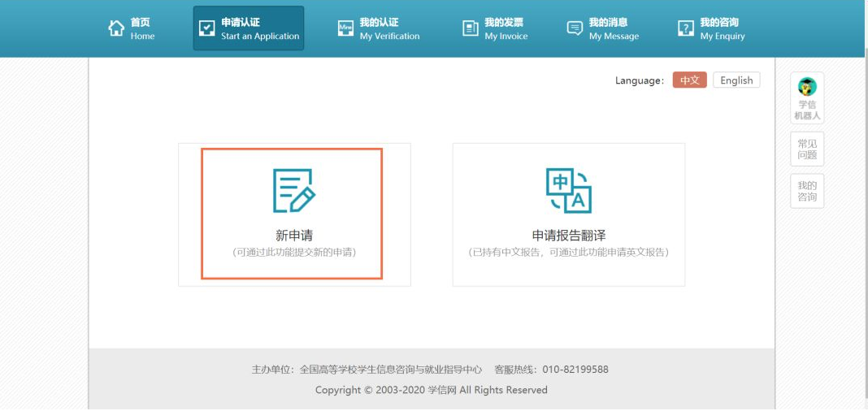Select the 新申请 card title
The height and width of the screenshot is (411, 868).
coord(294,235)
